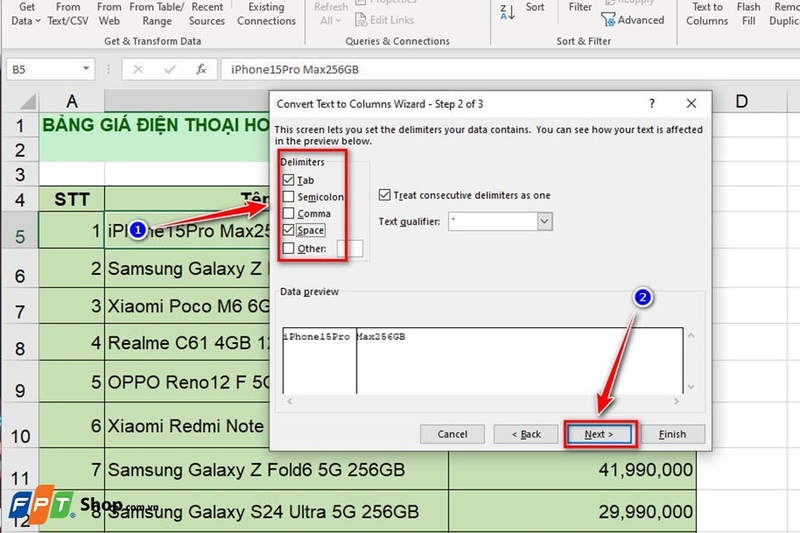Toggle the Space delimiter checkbox
This screenshot has height=533, width=800.
tap(288, 230)
